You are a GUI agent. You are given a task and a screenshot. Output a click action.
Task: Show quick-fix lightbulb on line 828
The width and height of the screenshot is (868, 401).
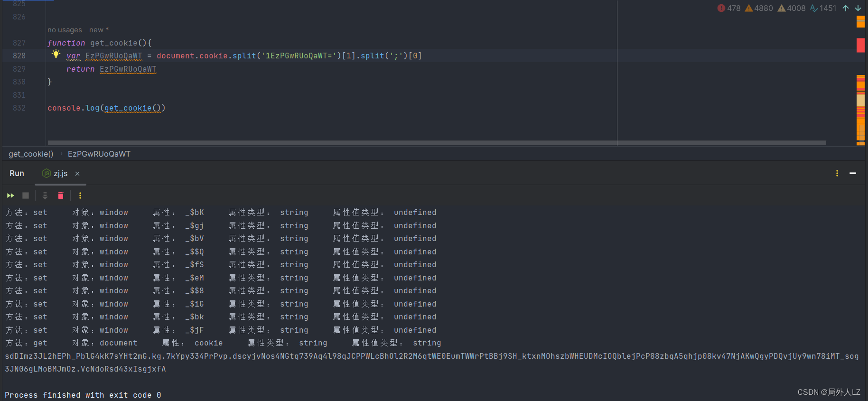[56, 54]
